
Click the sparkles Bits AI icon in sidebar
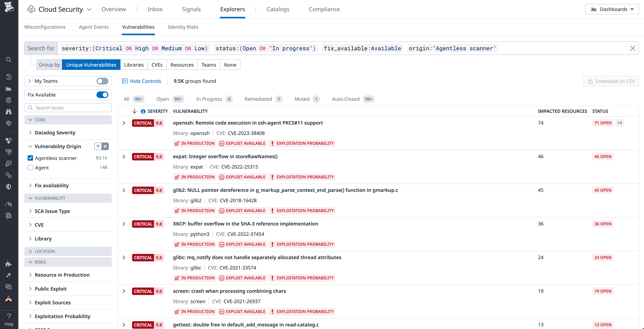9,275
